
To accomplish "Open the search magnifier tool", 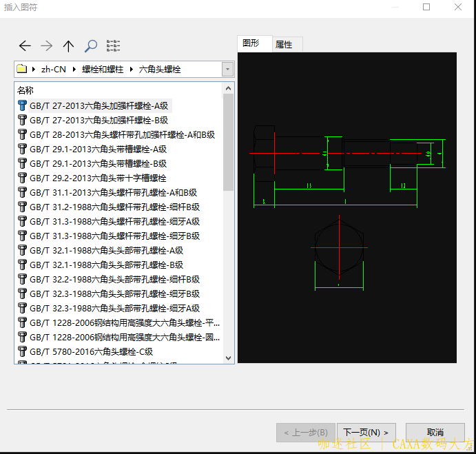I will tap(90, 46).
